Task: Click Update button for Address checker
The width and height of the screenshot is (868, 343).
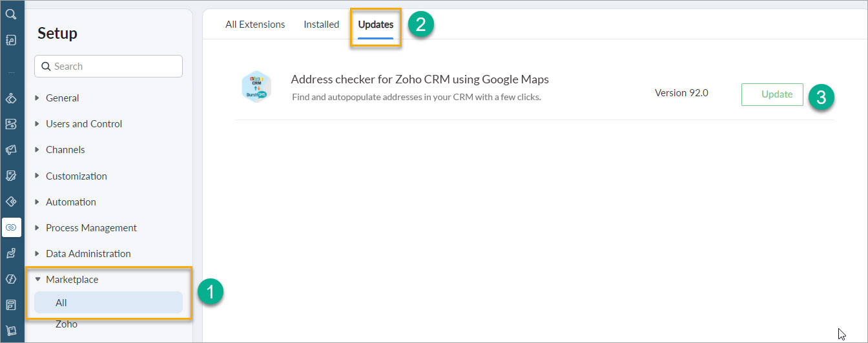Action: (x=772, y=94)
